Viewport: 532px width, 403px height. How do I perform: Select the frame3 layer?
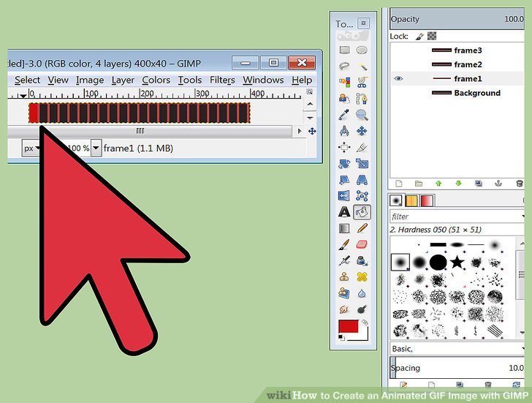coord(457,50)
